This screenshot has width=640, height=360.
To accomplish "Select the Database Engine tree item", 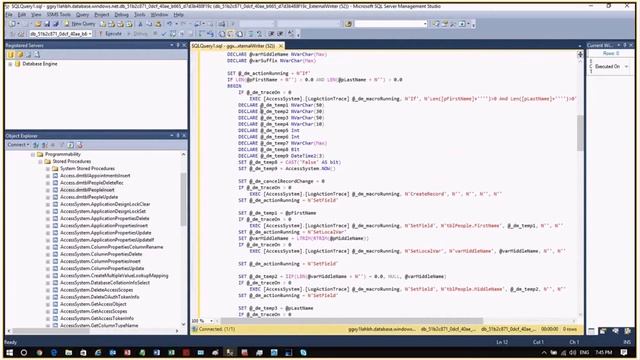I will coord(40,64).
